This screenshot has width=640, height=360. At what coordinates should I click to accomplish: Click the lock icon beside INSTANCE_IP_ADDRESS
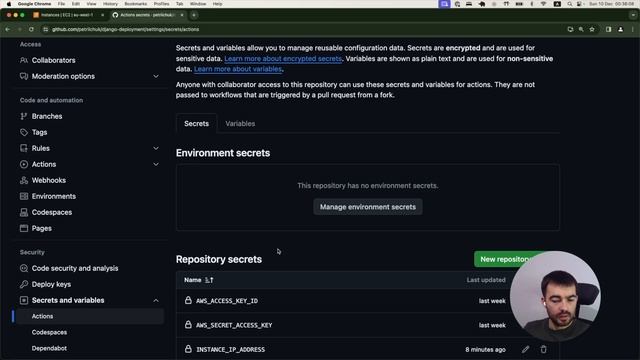click(188, 349)
